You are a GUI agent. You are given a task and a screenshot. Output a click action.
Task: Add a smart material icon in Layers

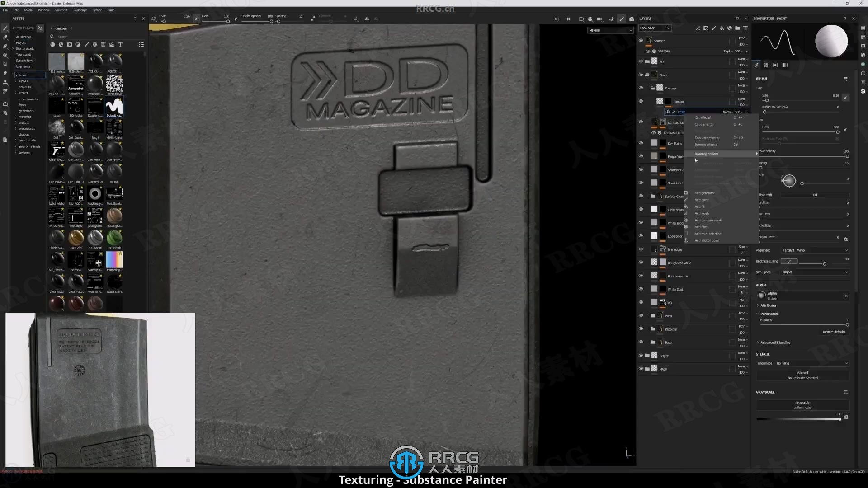730,28
